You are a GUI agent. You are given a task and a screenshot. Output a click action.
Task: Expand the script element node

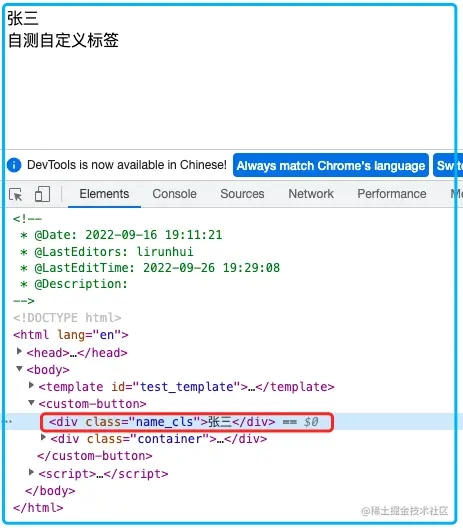[x=31, y=472]
